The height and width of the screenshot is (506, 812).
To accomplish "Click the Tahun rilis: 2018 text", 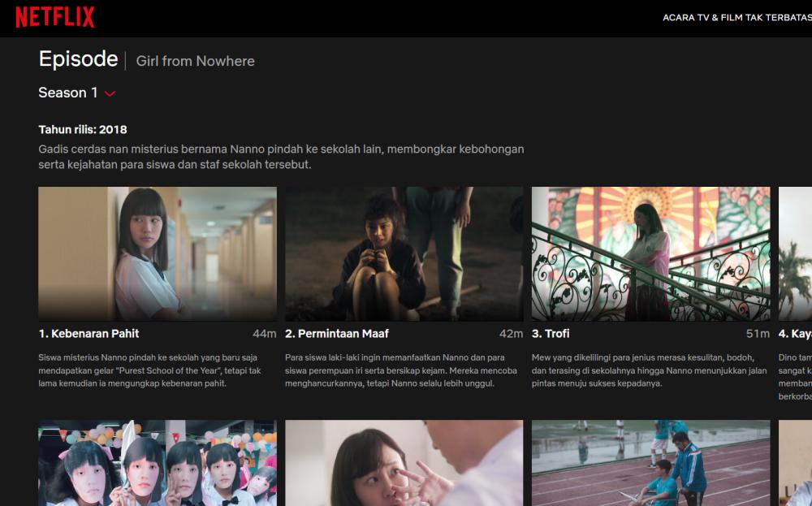I will 83,129.
